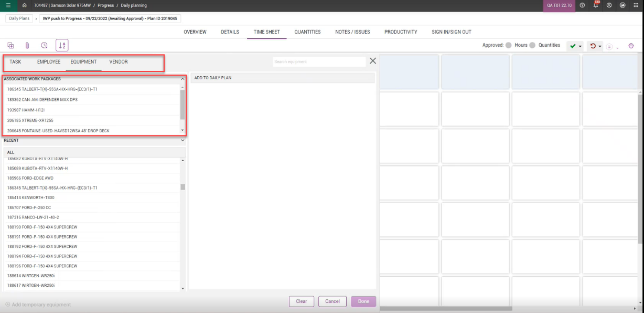The height and width of the screenshot is (313, 644).
Task: Open the Notes / Issues tab
Action: pos(352,32)
